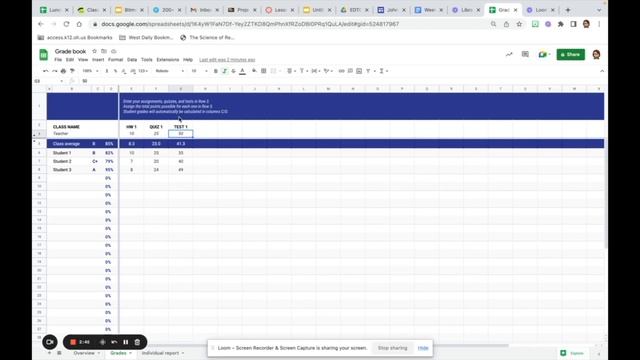Click the undo arrow in the Sheets toolbar
Image resolution: width=640 pixels, height=360 pixels.
(x=46, y=71)
